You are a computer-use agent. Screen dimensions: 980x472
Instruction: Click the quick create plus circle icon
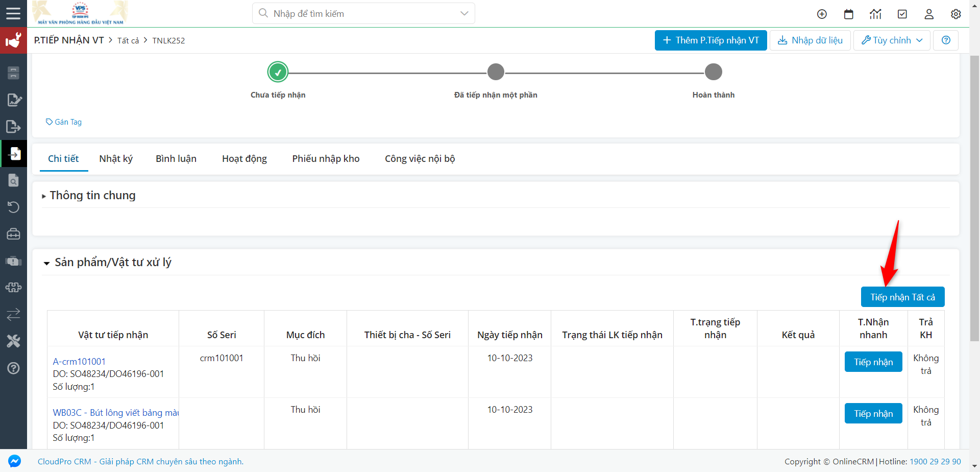point(822,14)
